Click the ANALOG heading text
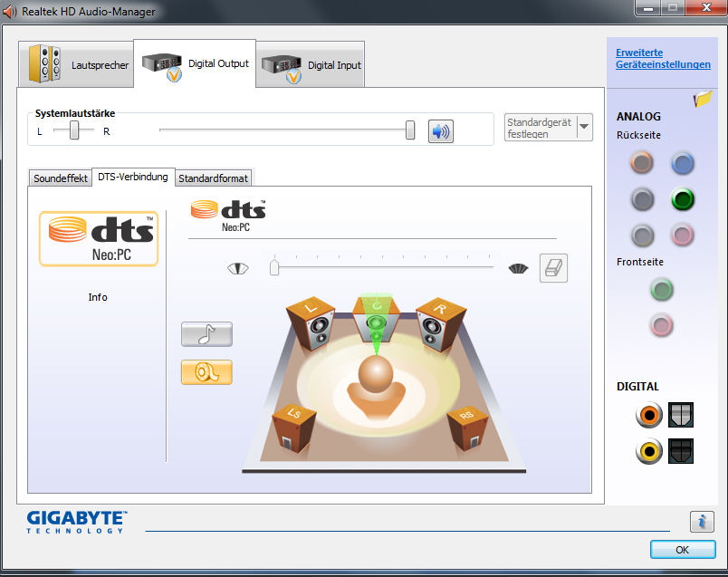The width and height of the screenshot is (728, 577). (x=638, y=117)
